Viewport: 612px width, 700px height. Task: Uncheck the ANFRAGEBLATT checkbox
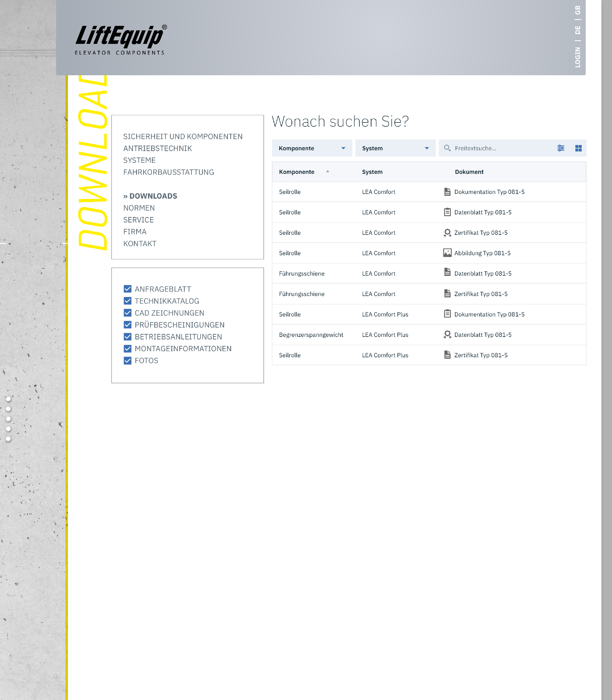coord(127,289)
